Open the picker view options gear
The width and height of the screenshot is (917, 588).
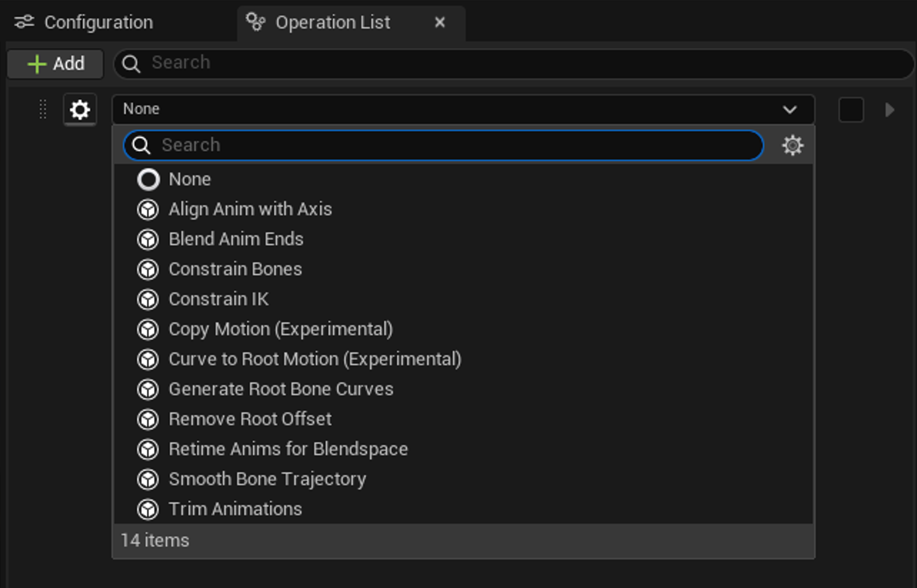[x=793, y=145]
